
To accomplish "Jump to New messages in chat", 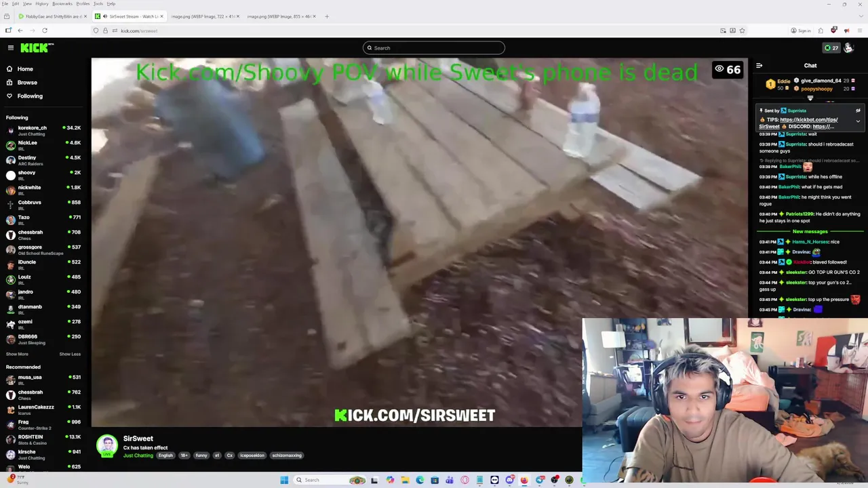I will click(810, 232).
